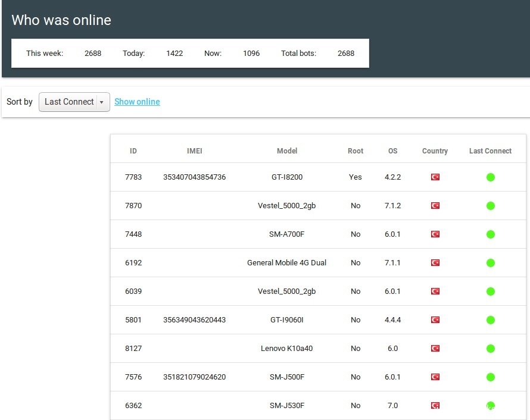Screen dimensions: 530x420
Task: Click the GT-I8200 model cell
Action: point(287,177)
